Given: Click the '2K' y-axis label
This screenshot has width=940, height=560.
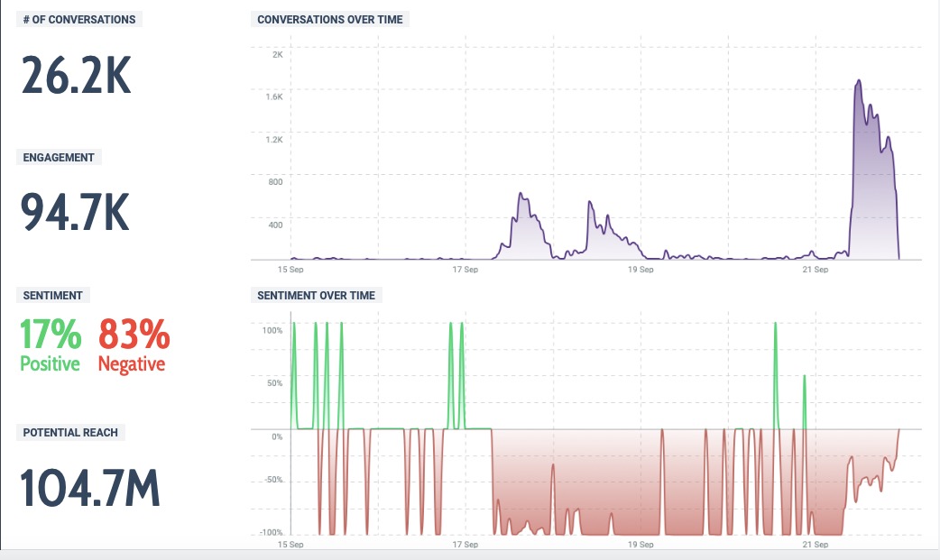Looking at the screenshot, I should pyautogui.click(x=277, y=55).
